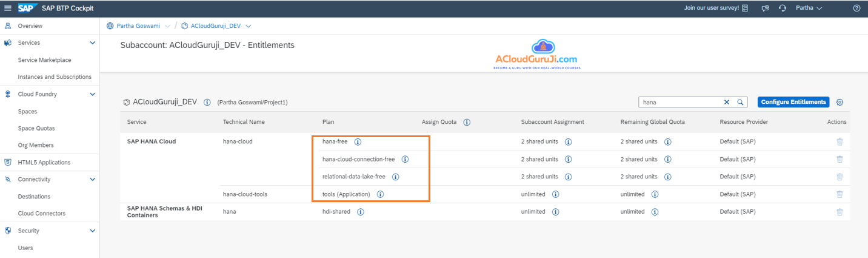Collapse the Services navigation section

click(x=92, y=43)
